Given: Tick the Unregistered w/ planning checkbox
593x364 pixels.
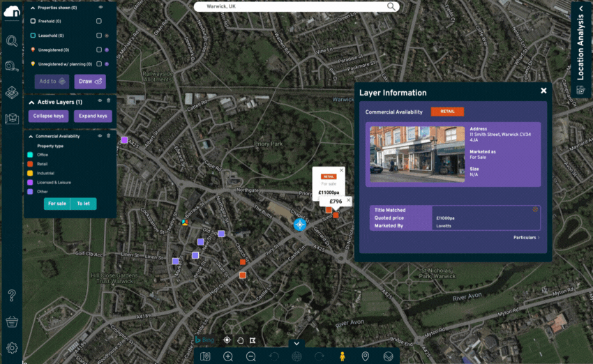Looking at the screenshot, I should pos(98,64).
